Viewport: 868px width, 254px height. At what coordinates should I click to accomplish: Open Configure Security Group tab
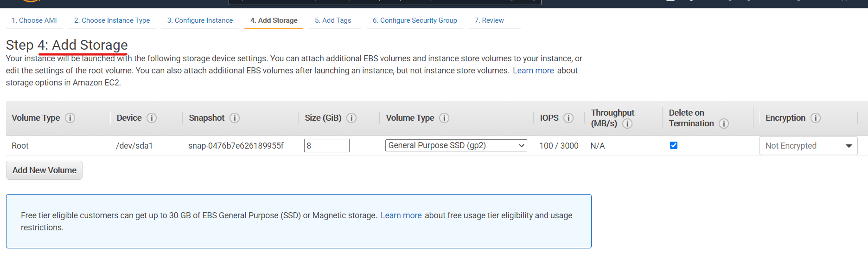pyautogui.click(x=415, y=20)
